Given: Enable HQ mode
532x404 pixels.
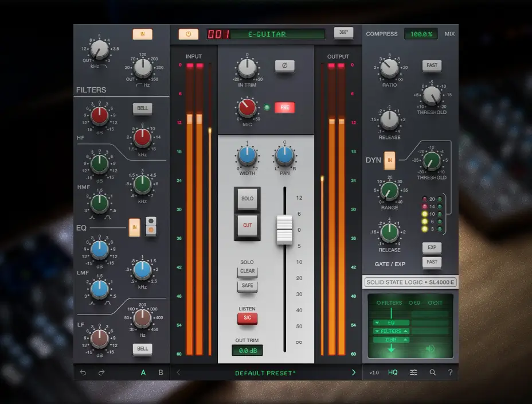Looking at the screenshot, I should click(x=393, y=372).
